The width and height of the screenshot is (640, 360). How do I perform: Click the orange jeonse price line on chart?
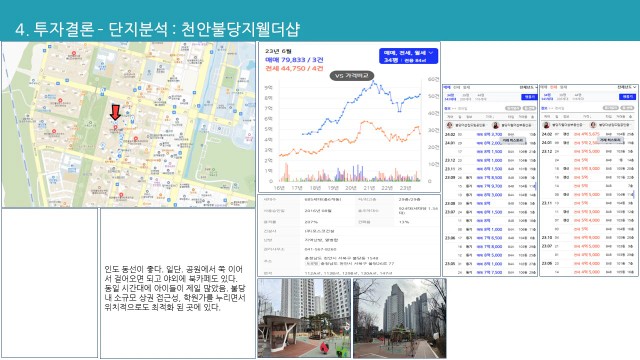coord(351,139)
